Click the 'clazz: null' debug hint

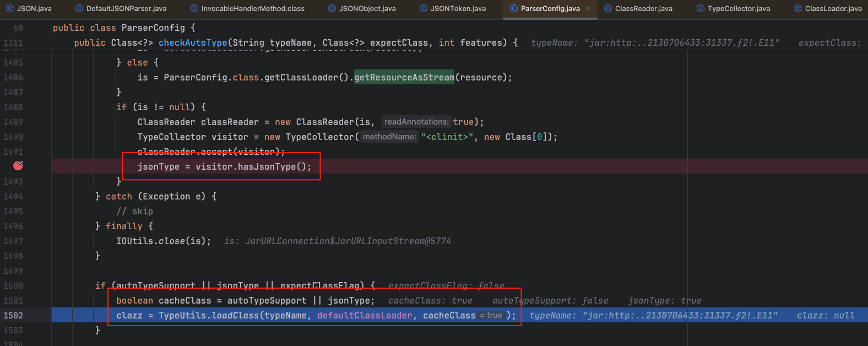point(826,315)
